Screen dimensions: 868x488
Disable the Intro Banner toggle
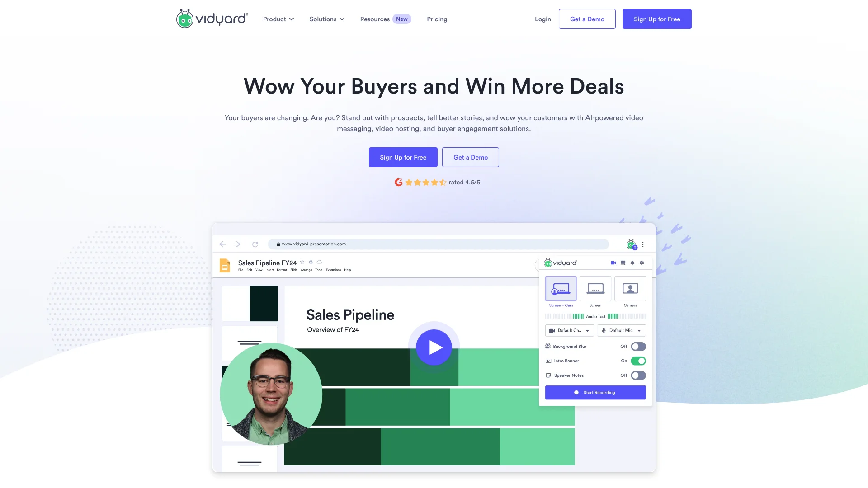637,361
